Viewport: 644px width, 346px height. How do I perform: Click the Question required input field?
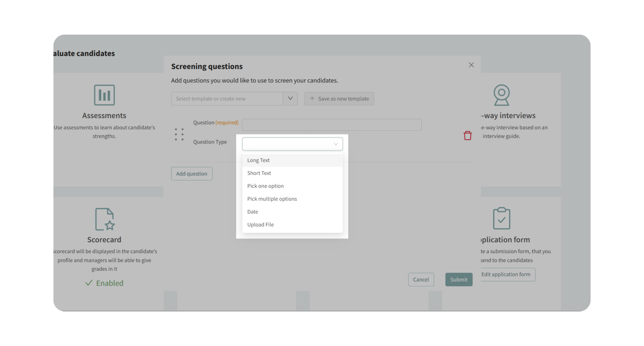click(331, 125)
